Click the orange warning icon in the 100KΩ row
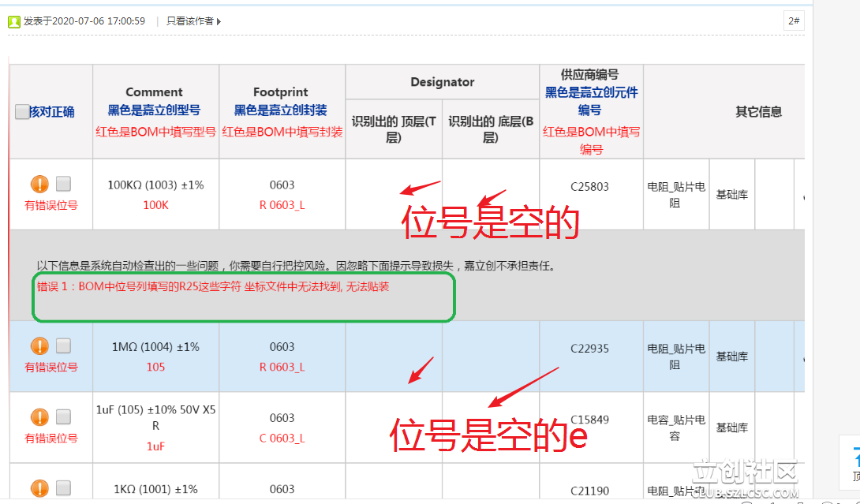Viewport: 860px width, 504px height. [x=39, y=185]
